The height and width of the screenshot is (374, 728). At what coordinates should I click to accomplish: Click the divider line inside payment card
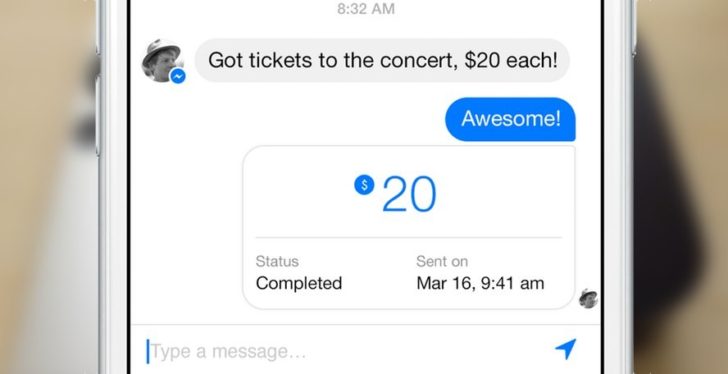(x=409, y=238)
